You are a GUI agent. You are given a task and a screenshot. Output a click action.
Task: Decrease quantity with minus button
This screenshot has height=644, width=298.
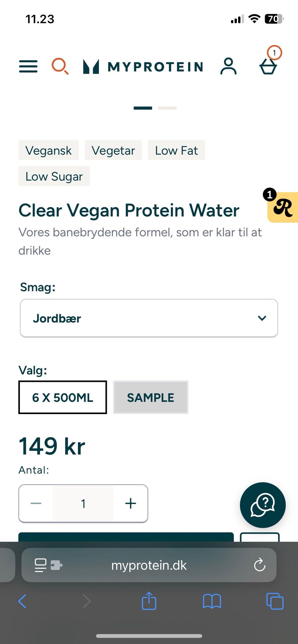click(36, 504)
